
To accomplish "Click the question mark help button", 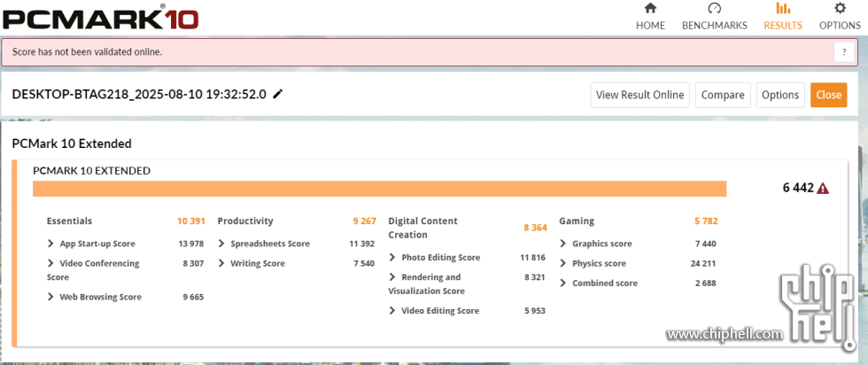I will 843,52.
